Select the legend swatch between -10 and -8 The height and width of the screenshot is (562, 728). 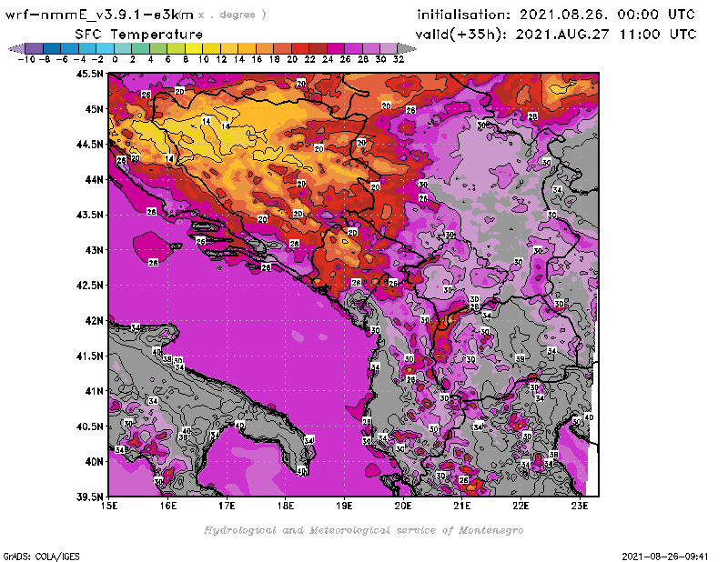point(35,48)
